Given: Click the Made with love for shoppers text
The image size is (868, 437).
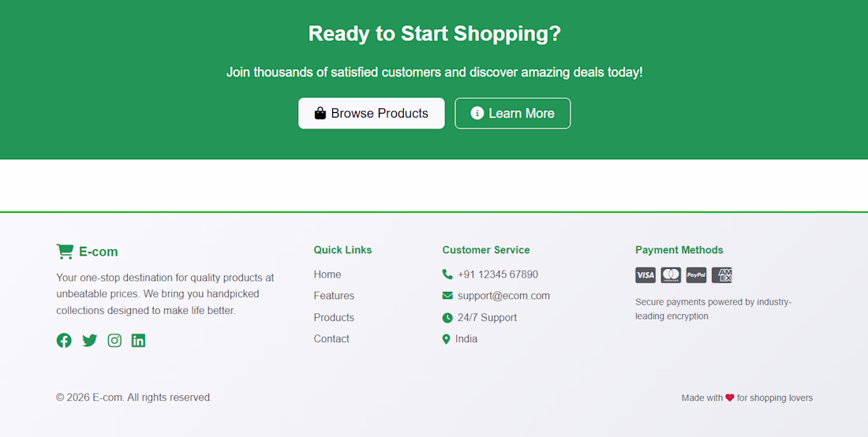Looking at the screenshot, I should 747,398.
